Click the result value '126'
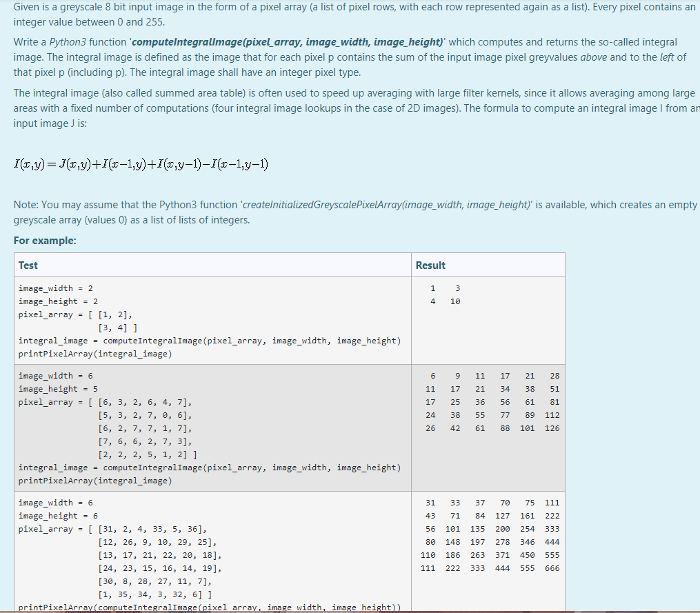 pyautogui.click(x=552, y=428)
